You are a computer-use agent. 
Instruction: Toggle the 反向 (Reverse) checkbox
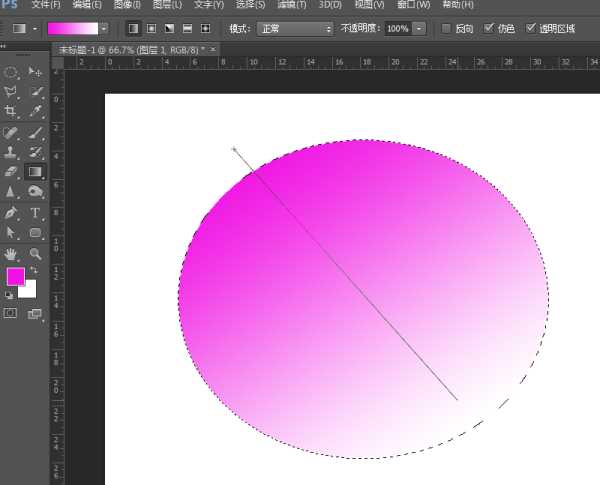pyautogui.click(x=446, y=29)
